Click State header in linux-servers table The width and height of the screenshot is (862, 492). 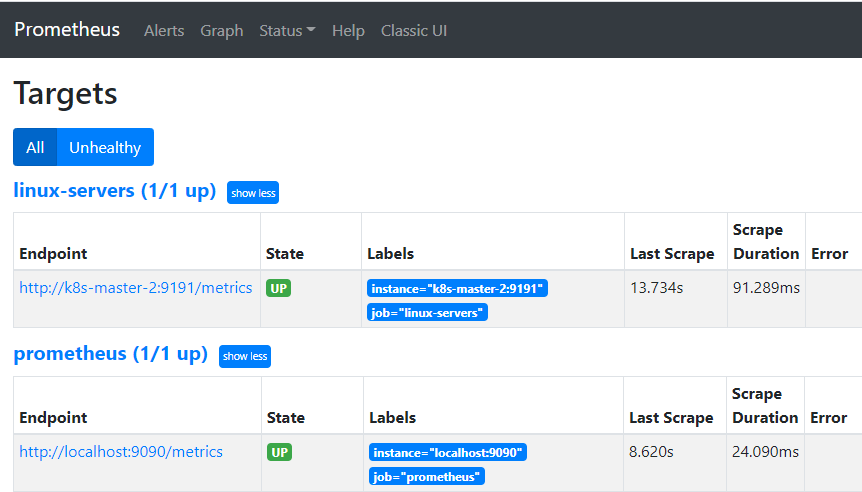click(285, 254)
